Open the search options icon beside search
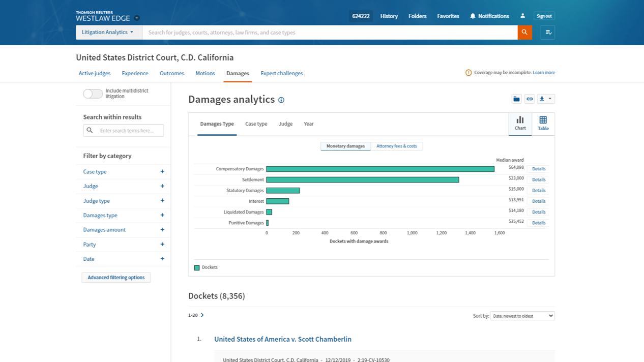The height and width of the screenshot is (362, 644). pyautogui.click(x=548, y=33)
